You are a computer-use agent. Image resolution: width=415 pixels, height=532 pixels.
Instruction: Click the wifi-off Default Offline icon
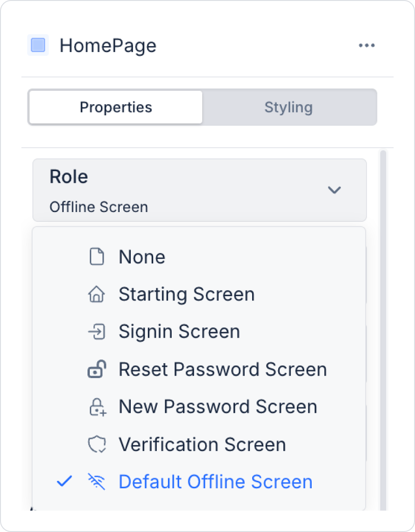(96, 482)
